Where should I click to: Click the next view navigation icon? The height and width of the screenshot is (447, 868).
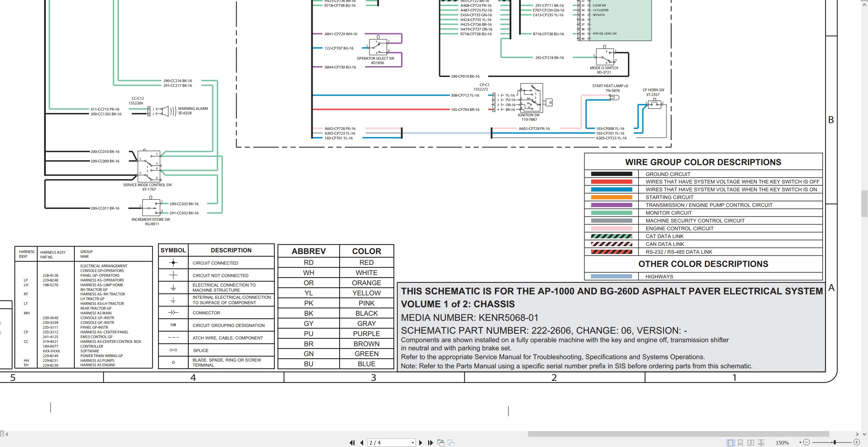pos(451,443)
